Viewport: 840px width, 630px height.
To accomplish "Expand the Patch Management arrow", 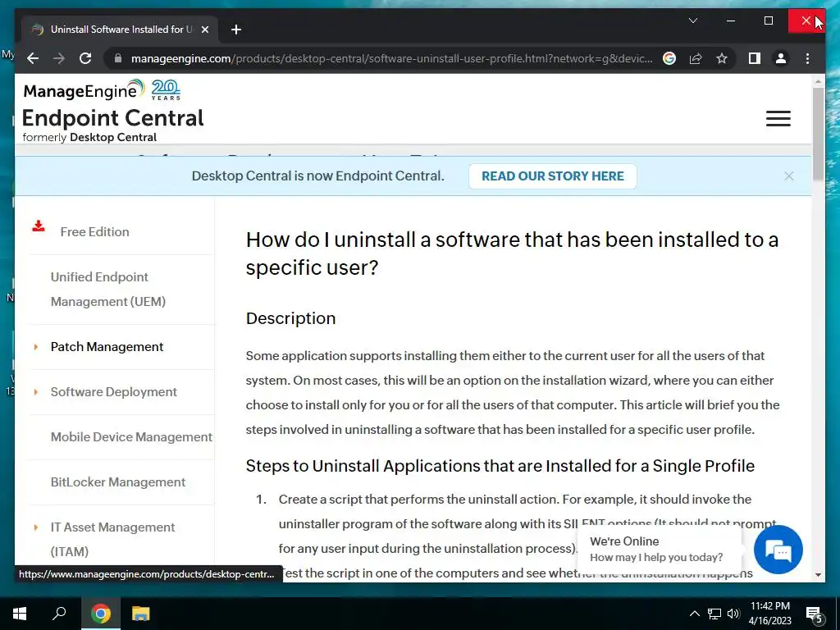I will 36,347.
